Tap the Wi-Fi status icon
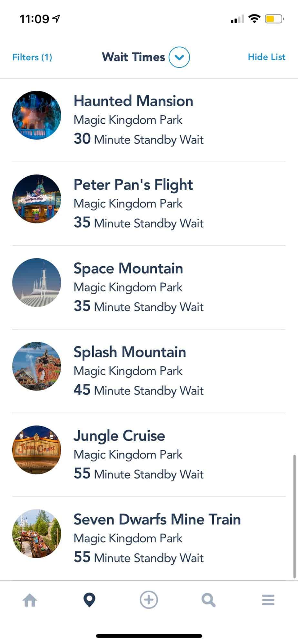The image size is (298, 644). click(255, 19)
